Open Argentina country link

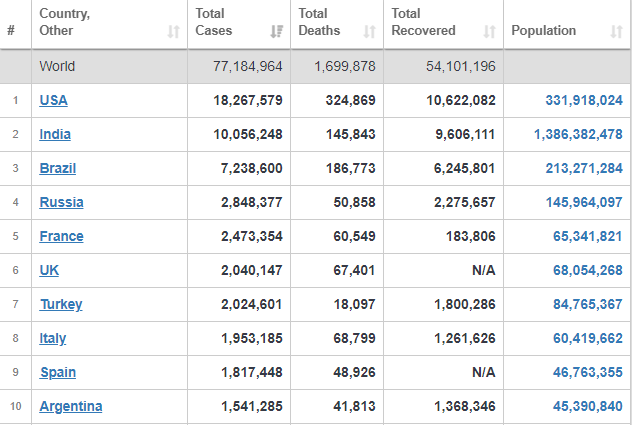[x=71, y=406]
